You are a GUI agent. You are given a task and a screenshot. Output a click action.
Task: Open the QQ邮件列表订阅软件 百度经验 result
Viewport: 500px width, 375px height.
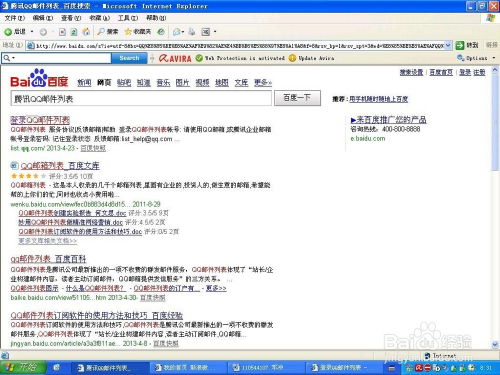97,315
